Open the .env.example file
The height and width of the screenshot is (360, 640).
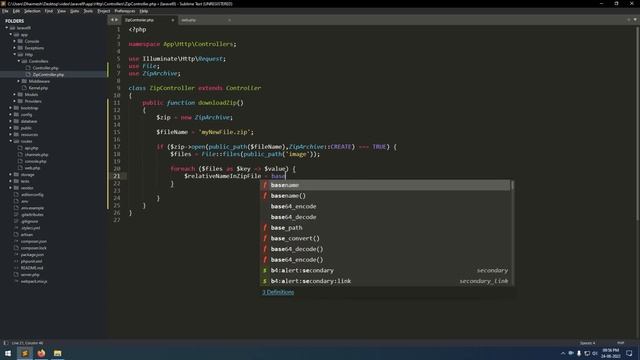32,208
